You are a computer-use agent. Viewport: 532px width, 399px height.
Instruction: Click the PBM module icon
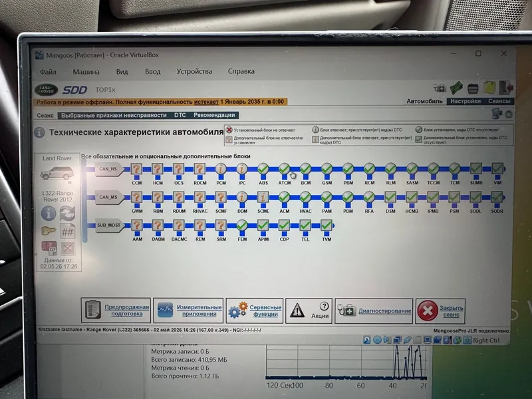pyautogui.click(x=348, y=169)
